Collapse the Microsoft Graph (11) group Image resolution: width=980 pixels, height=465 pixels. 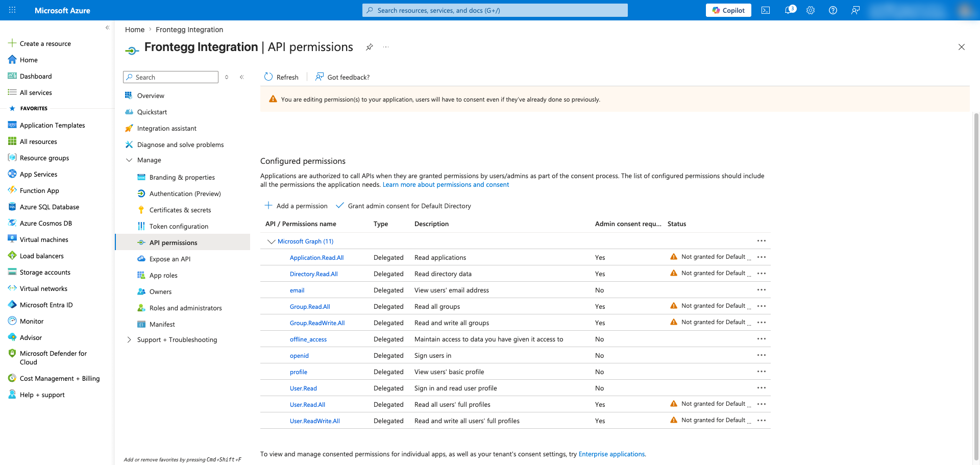(x=272, y=241)
